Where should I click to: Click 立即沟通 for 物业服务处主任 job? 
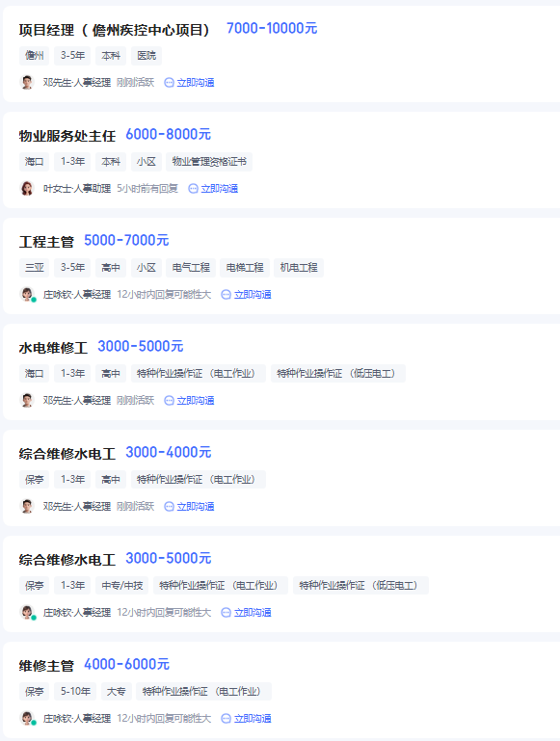[x=219, y=188]
